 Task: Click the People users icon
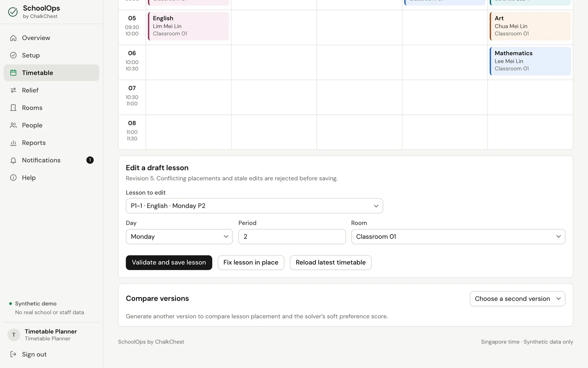tap(13, 125)
